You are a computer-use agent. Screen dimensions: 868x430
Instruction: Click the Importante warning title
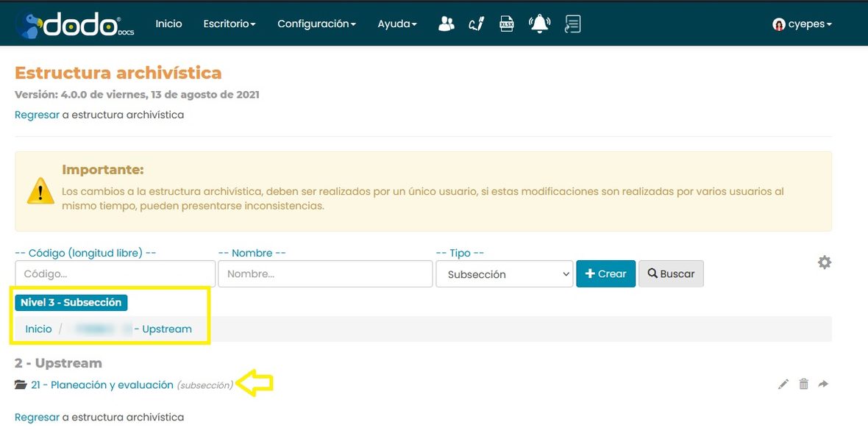(103, 169)
